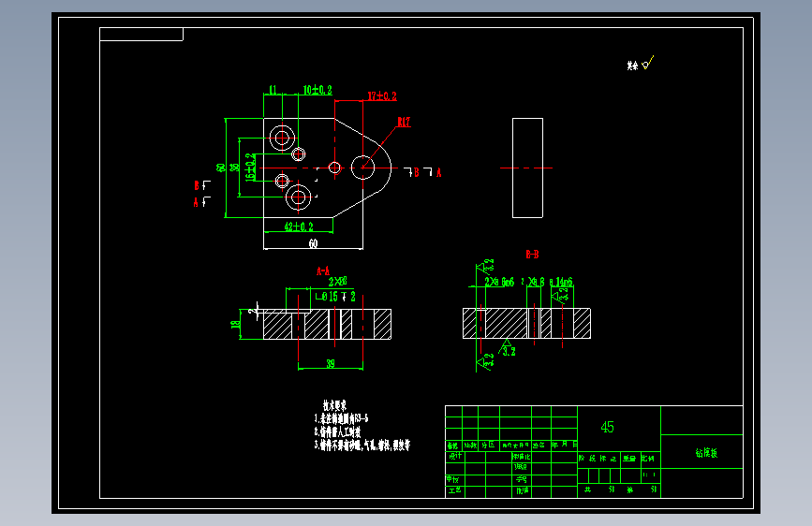Click the red "B-B" section title
812x526 pixels.
coord(532,255)
